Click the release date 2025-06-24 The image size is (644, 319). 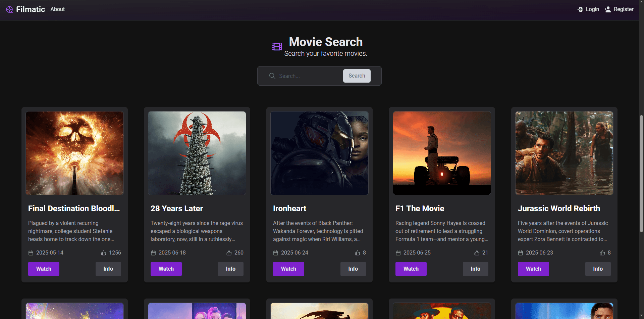click(294, 253)
